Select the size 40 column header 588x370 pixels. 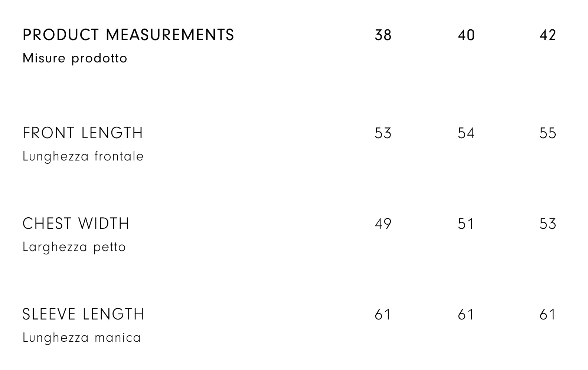coord(466,35)
